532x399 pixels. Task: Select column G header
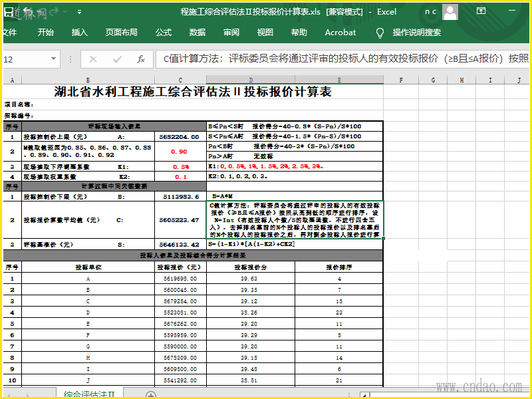[x=434, y=80]
